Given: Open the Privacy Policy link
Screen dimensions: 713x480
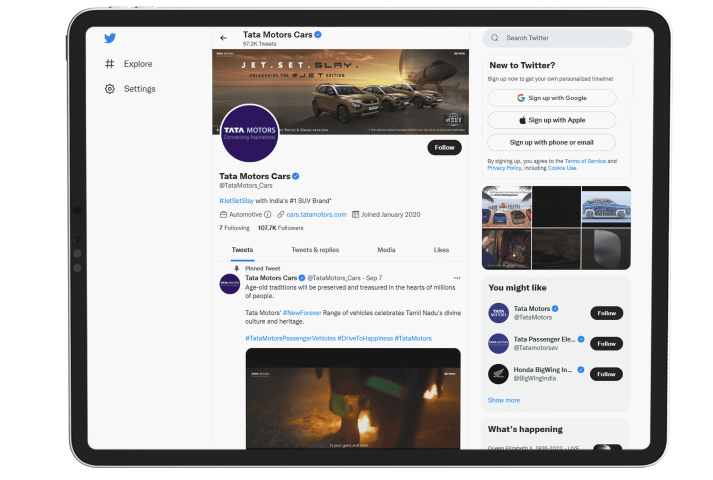Looking at the screenshot, I should [x=504, y=168].
